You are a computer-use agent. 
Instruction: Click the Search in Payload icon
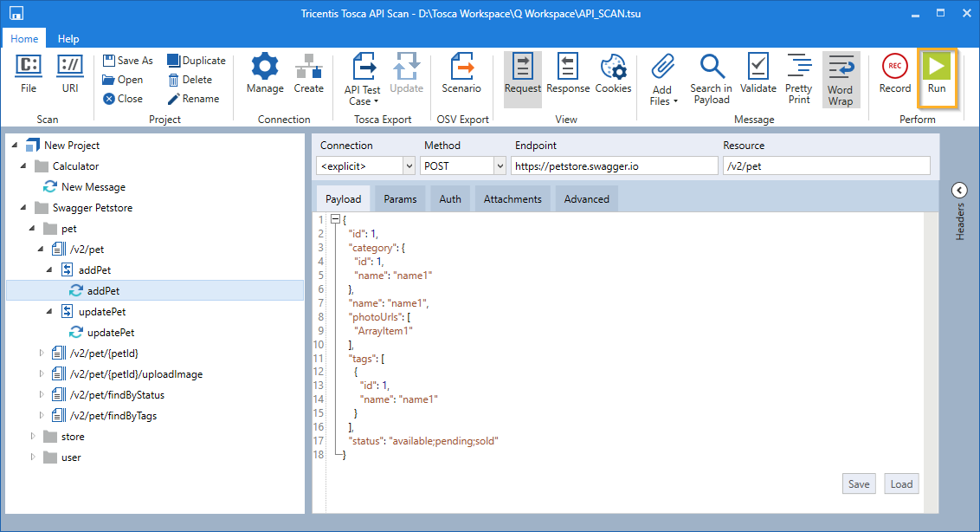pos(711,78)
